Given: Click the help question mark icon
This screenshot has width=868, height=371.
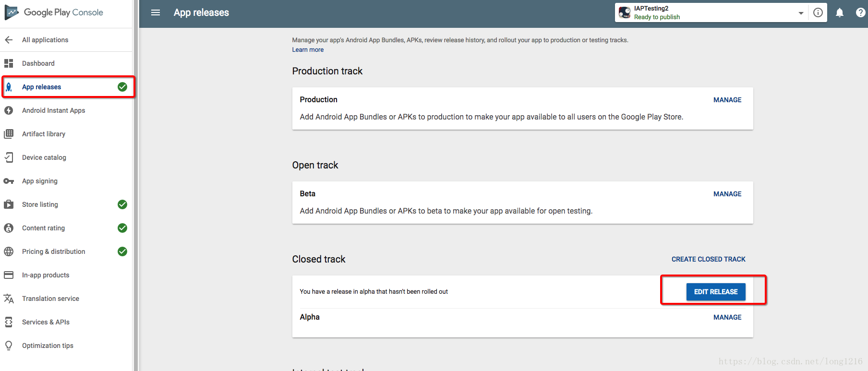Looking at the screenshot, I should pyautogui.click(x=860, y=12).
